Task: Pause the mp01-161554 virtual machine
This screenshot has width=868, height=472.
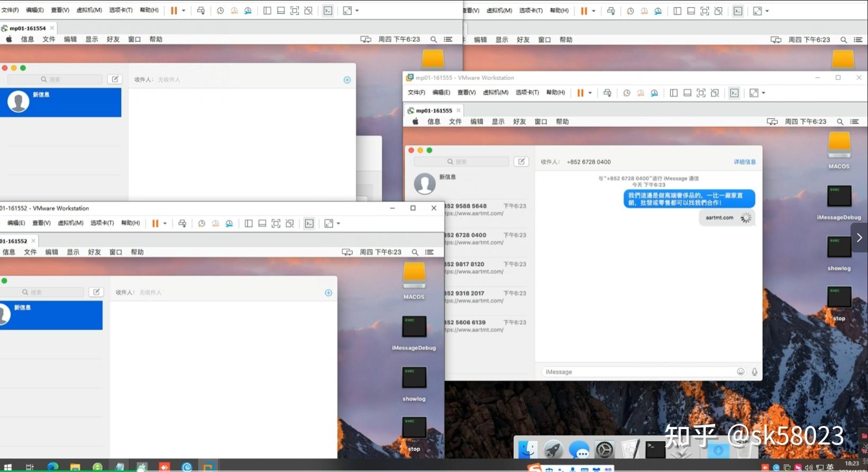Action: 174,11
